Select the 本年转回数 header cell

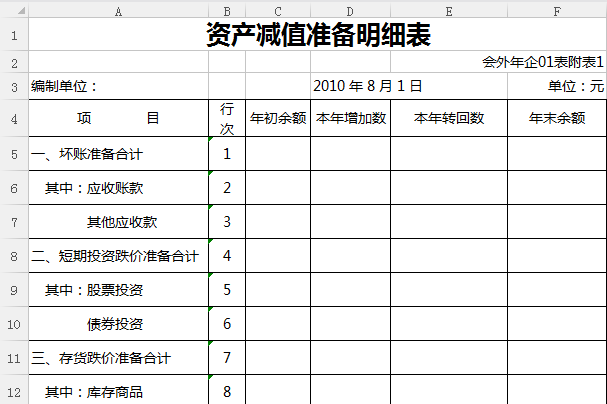(x=448, y=118)
